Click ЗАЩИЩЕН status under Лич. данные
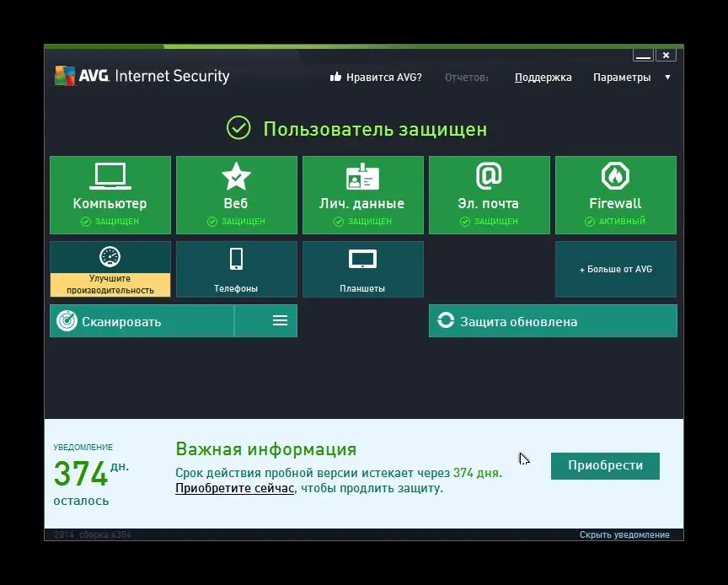This screenshot has height=585, width=728. tap(362, 222)
